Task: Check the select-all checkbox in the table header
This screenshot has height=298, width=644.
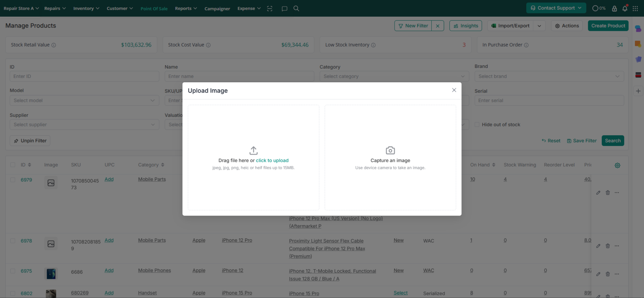Action: (x=13, y=165)
